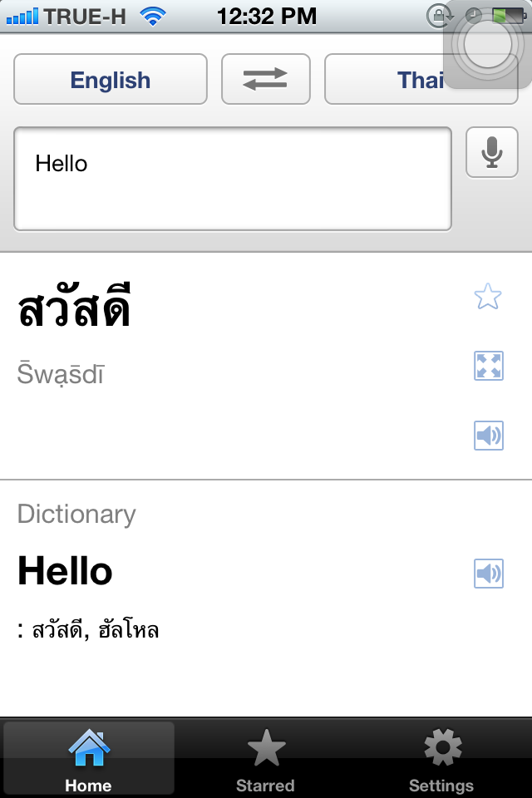
Task: Open the English source language selector
Action: (111, 79)
